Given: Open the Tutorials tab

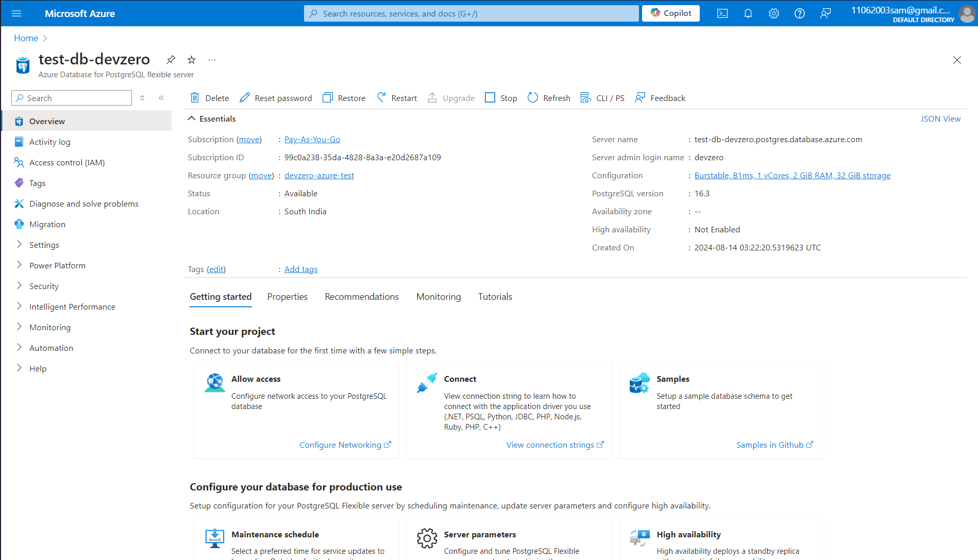Looking at the screenshot, I should pyautogui.click(x=495, y=296).
